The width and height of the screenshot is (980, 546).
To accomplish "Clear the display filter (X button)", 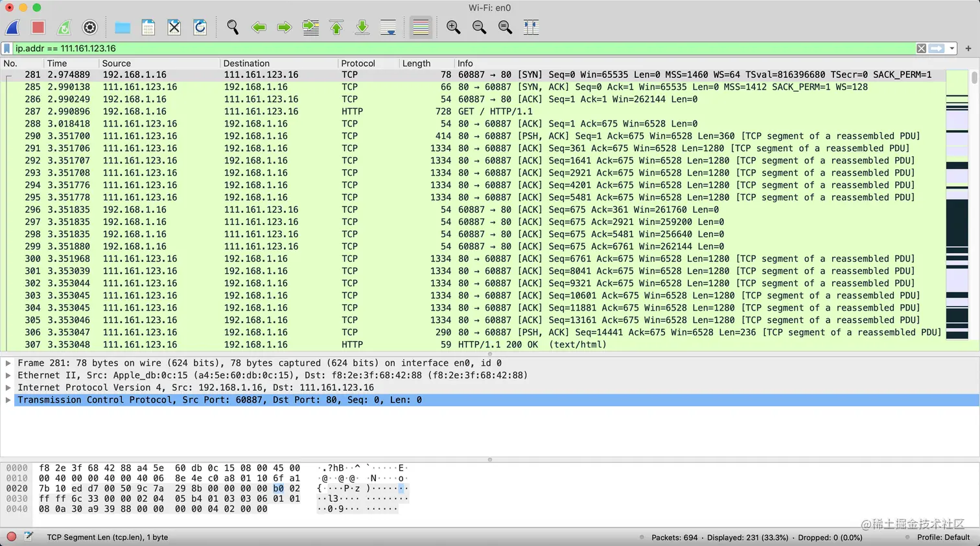I will point(921,49).
